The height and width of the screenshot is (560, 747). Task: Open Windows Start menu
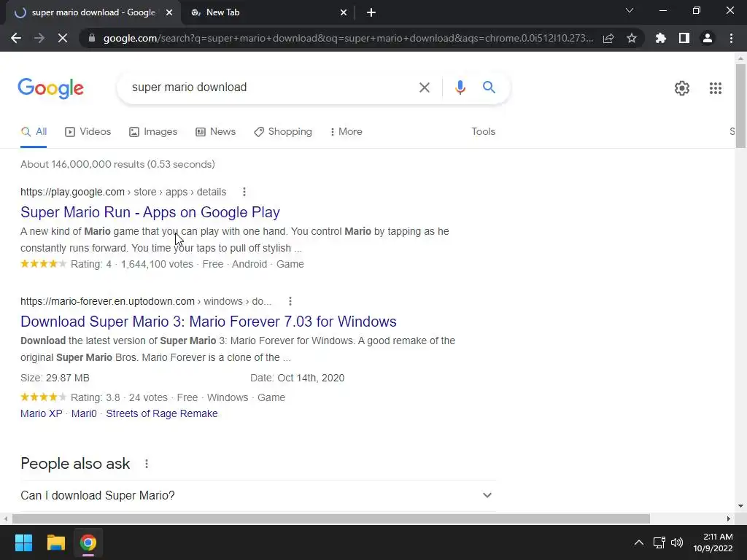pos(23,542)
